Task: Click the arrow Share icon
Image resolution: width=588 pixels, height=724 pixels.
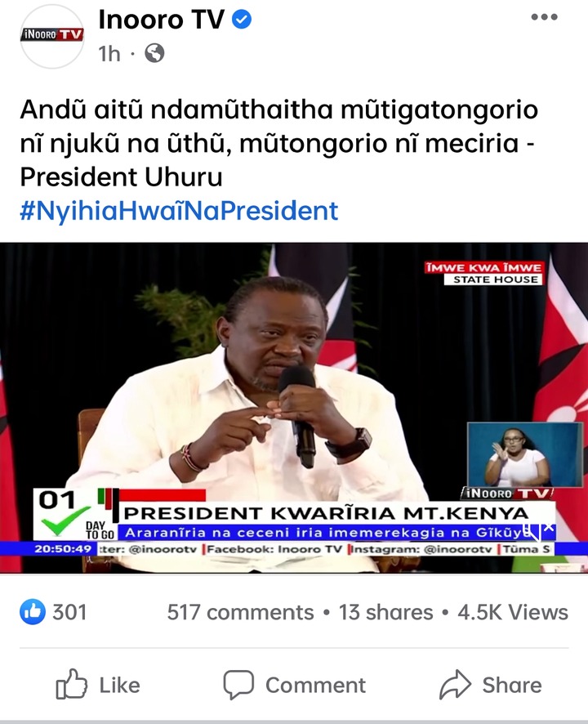Action: pos(455,684)
